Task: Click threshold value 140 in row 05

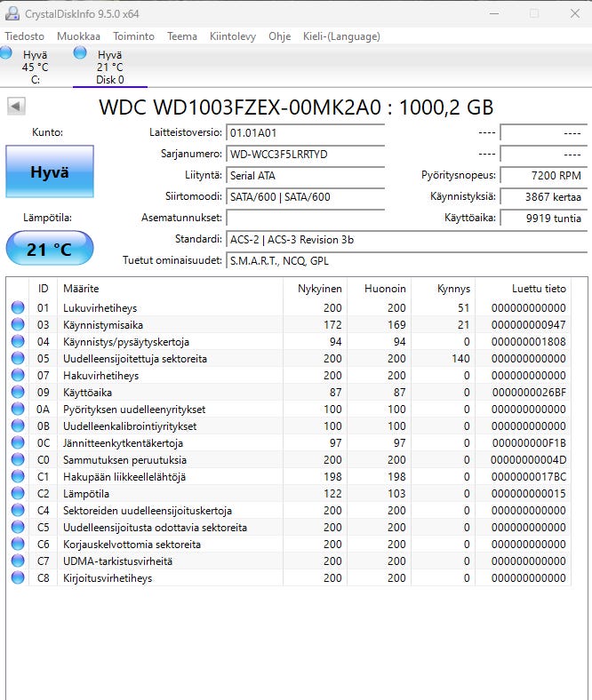Action: (460, 359)
